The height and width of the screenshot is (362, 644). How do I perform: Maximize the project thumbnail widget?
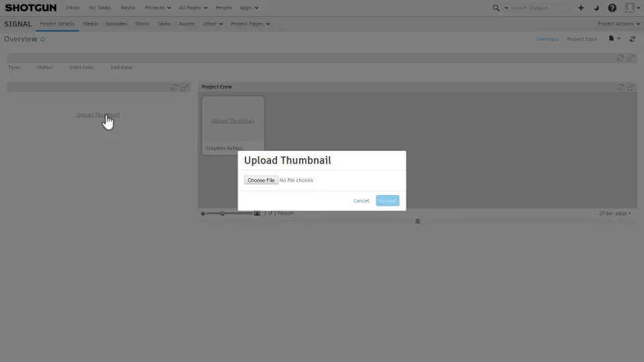click(x=184, y=87)
